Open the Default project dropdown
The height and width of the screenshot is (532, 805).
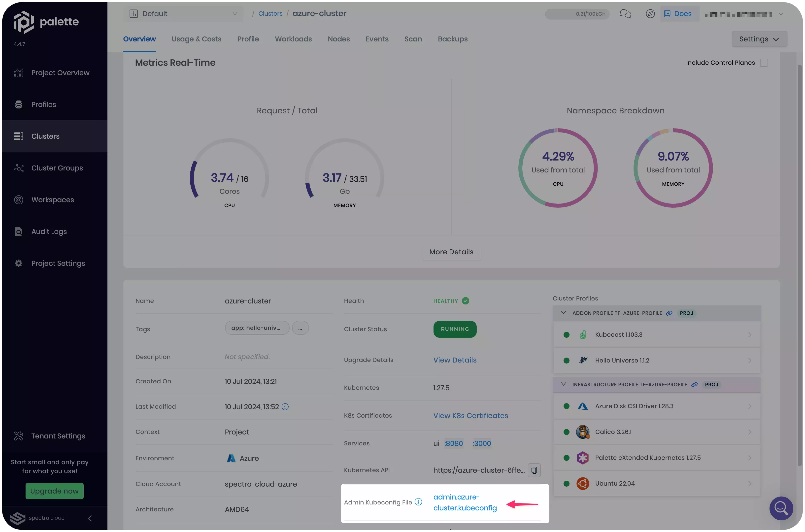(x=183, y=14)
